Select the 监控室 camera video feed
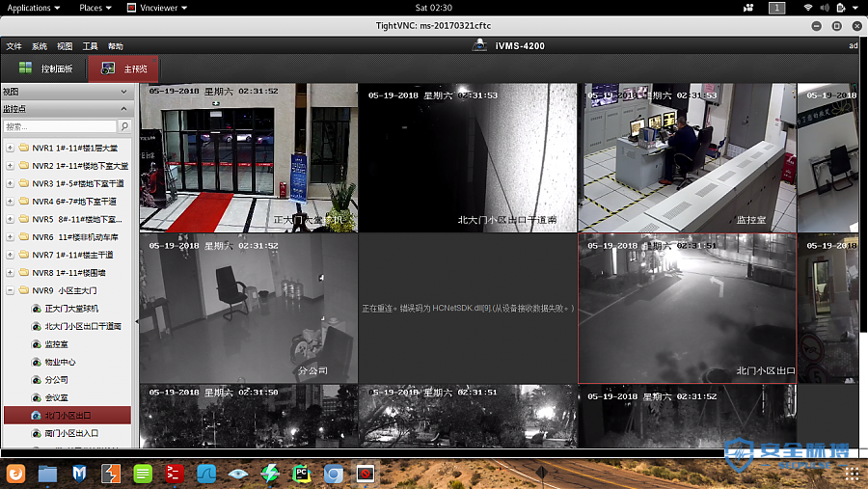The image size is (868, 489). click(687, 157)
